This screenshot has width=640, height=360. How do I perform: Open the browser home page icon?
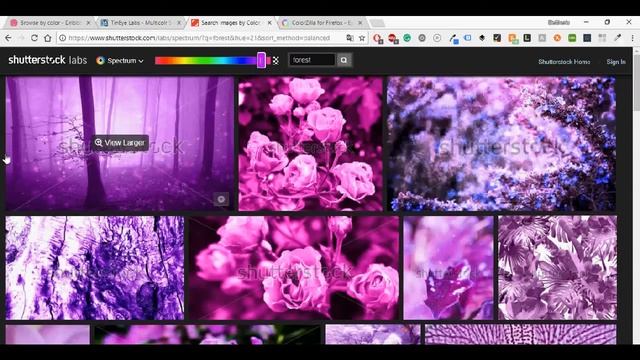coord(48,38)
